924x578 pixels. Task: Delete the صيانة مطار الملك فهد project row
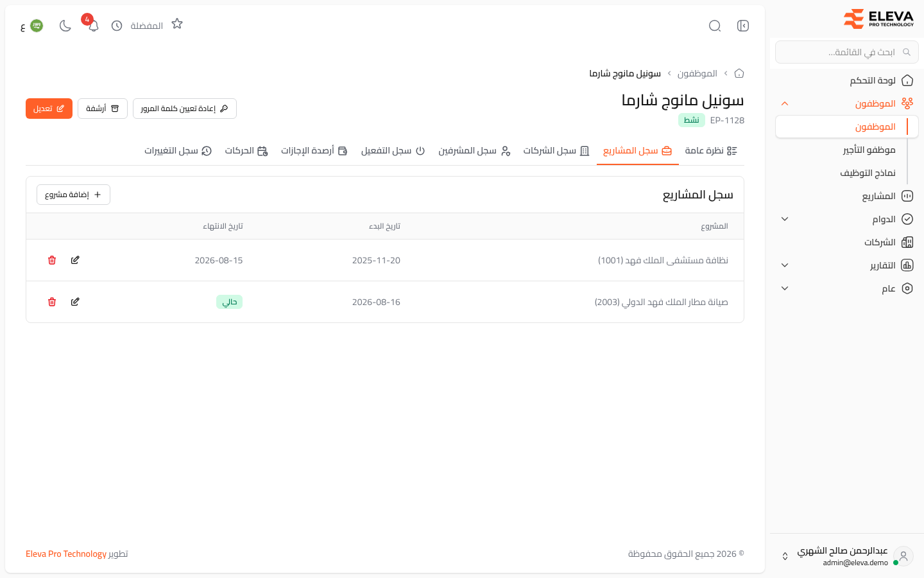(x=52, y=302)
